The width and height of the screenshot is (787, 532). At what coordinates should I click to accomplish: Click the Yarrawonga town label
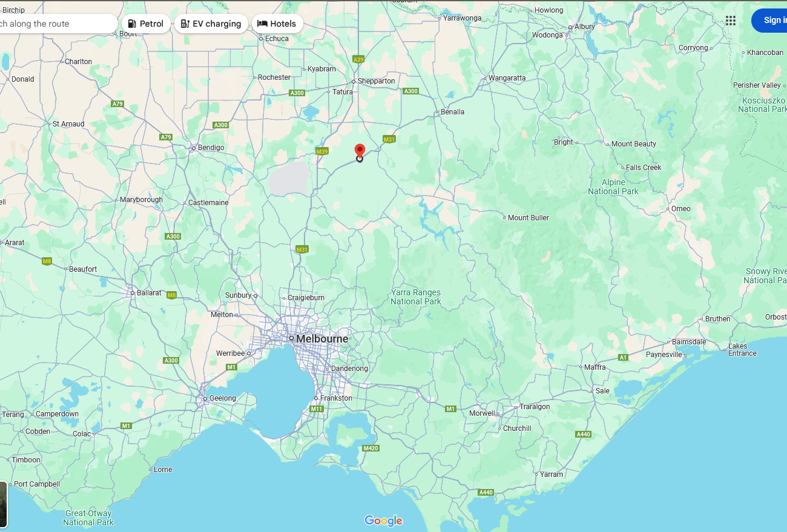pyautogui.click(x=462, y=18)
